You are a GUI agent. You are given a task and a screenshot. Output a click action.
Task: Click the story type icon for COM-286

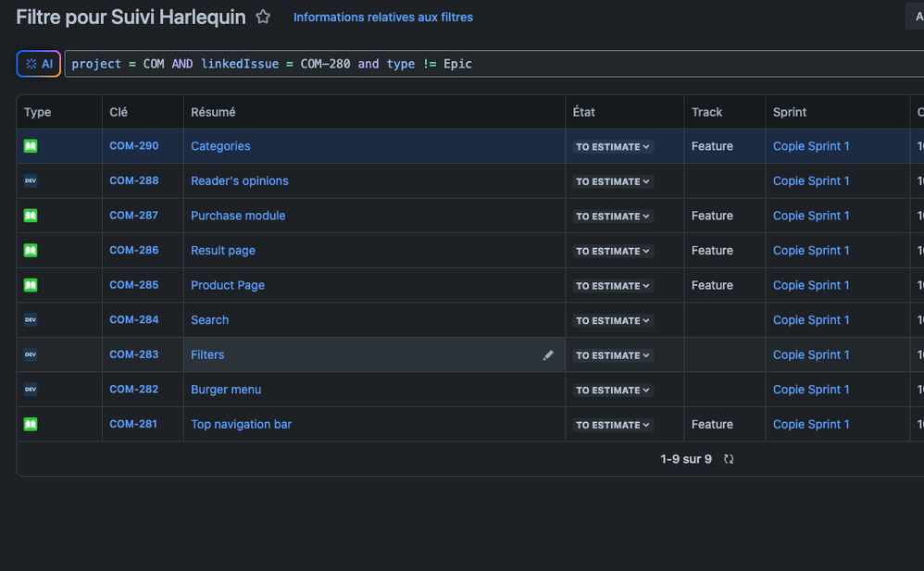coord(31,250)
